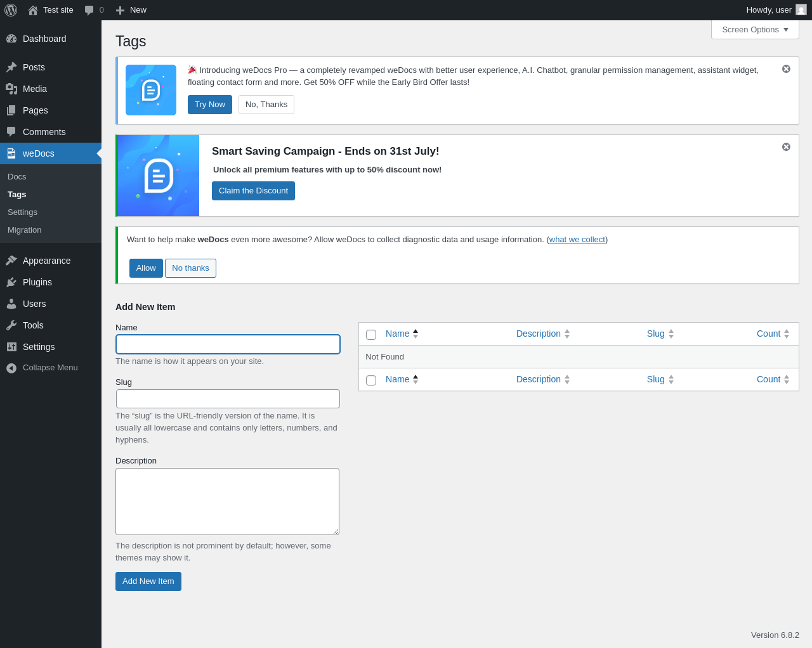812x648 pixels.
Task: Click Claim the Discount button
Action: point(253,191)
